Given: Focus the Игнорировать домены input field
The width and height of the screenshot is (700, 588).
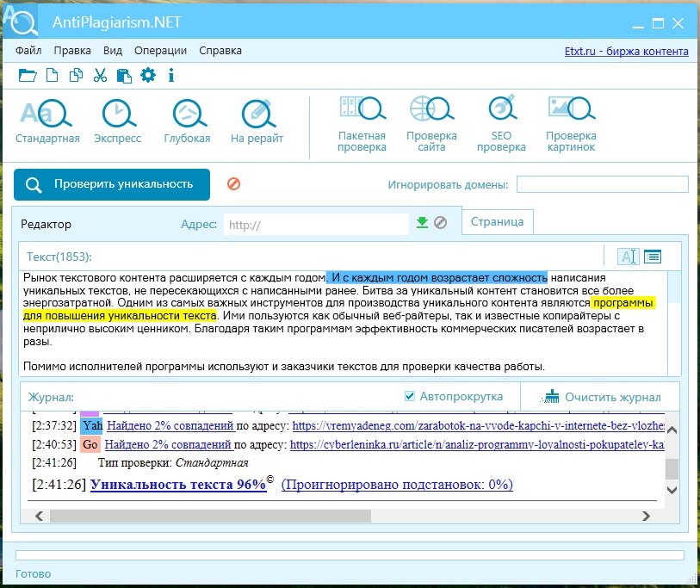Looking at the screenshot, I should click(x=602, y=184).
